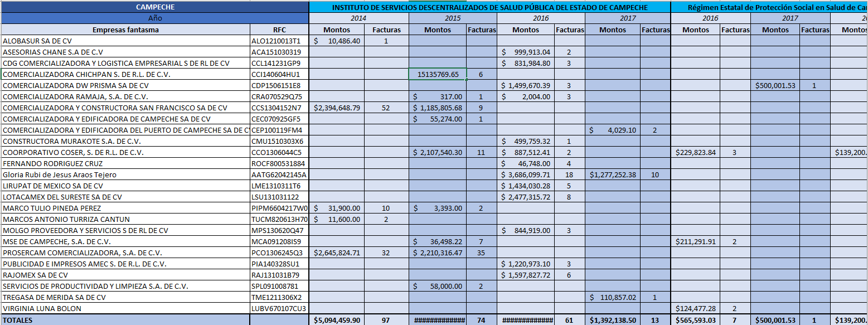The image size is (868, 325).
Task: Click COMERCIALIZADORA Y CONSTRUCTORA SAN FRANCISCO cell
Action: 125,108
